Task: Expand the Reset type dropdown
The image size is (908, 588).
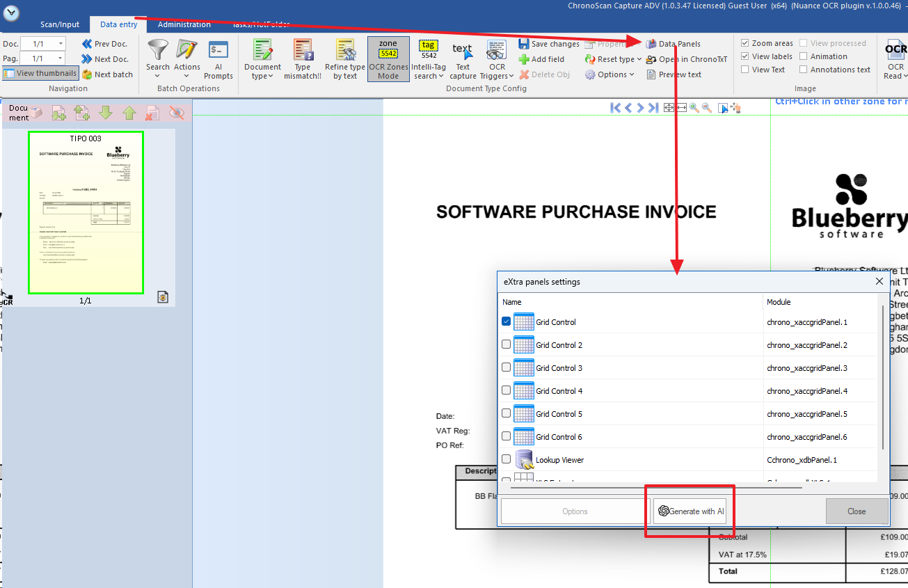Action: click(x=614, y=59)
